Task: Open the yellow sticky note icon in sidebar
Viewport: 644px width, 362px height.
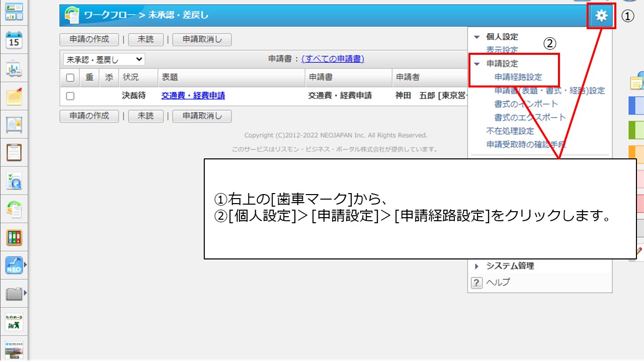Action: pos(14,96)
